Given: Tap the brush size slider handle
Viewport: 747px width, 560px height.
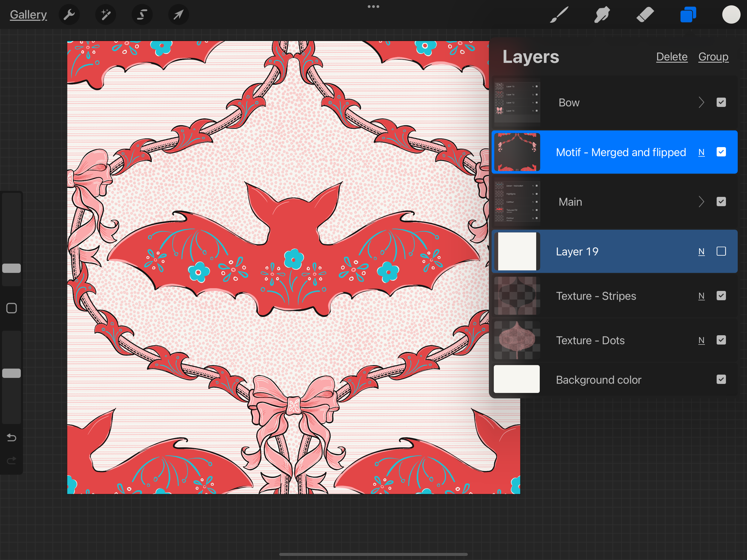Looking at the screenshot, I should click(x=11, y=268).
